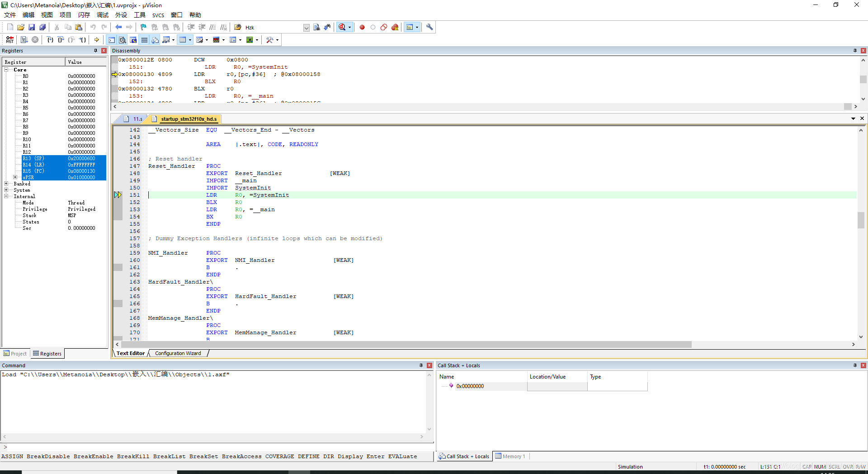Screen dimensions: 868x474
Task: Open the Analysis windows icon
Action: pos(216,40)
